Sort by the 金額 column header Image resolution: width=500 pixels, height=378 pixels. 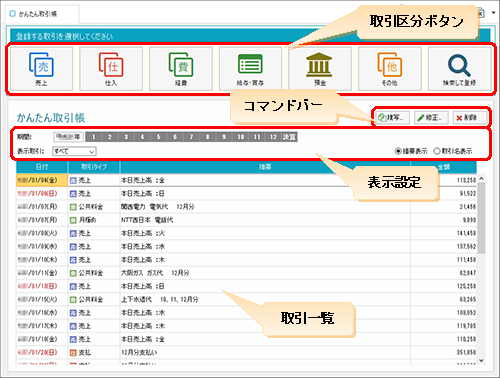click(x=443, y=167)
